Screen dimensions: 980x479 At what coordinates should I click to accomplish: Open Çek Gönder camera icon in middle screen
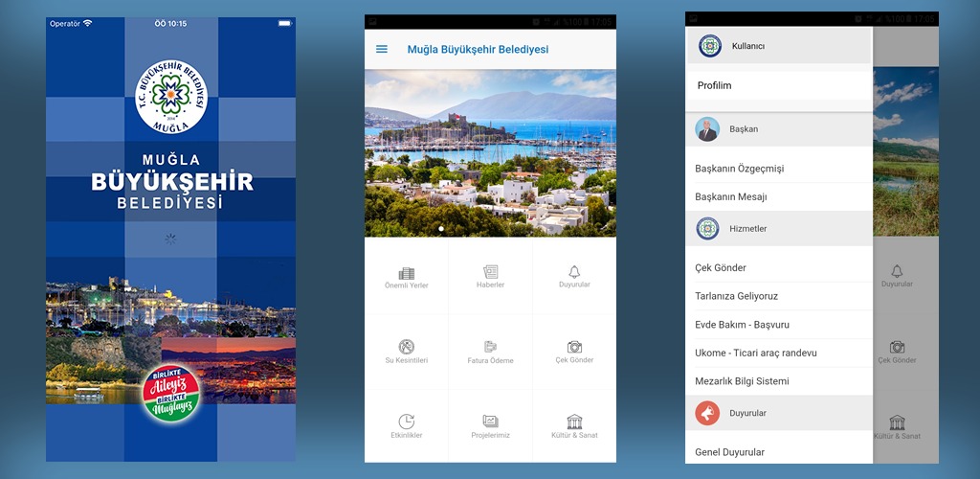click(574, 347)
